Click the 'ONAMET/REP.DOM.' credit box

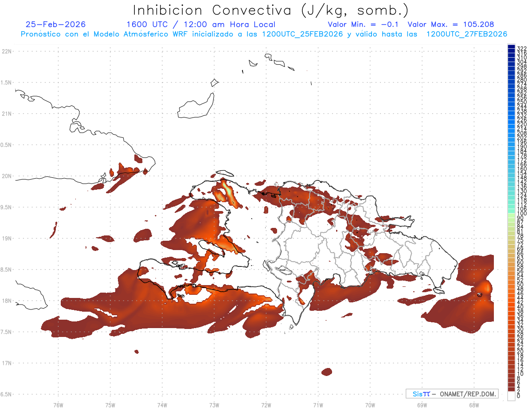click(x=452, y=394)
